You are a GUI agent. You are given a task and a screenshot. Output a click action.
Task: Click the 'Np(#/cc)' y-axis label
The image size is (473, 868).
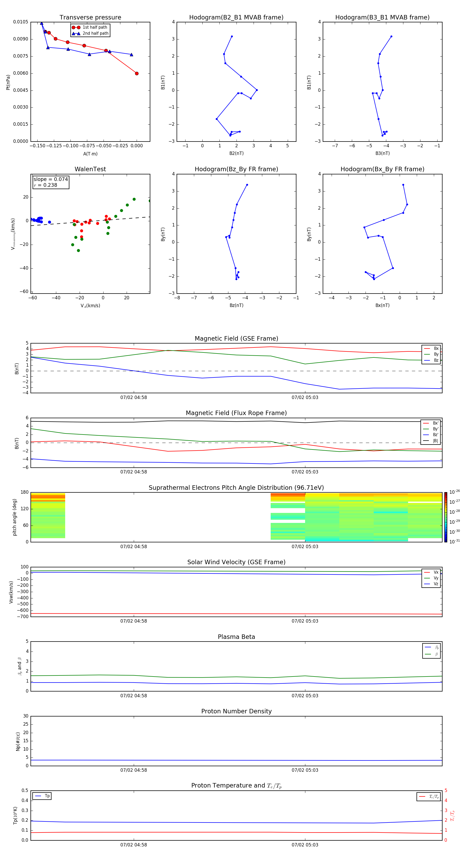tap(18, 741)
